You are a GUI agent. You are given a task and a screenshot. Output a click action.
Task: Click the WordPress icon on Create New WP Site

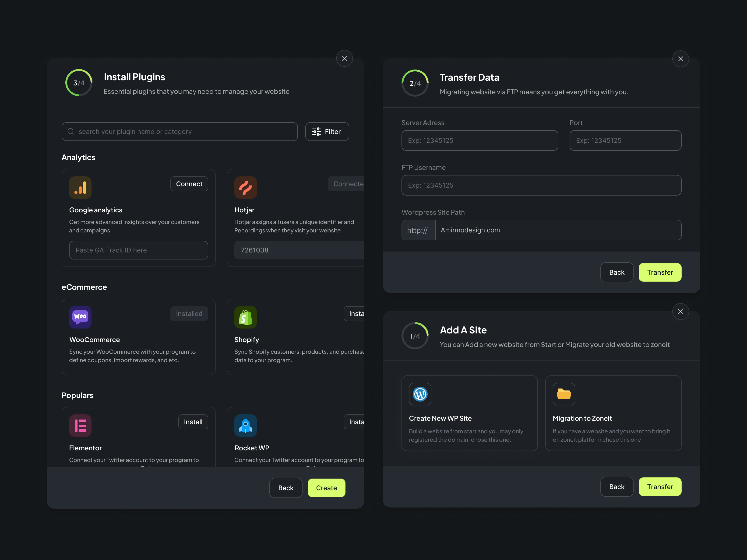pyautogui.click(x=420, y=394)
